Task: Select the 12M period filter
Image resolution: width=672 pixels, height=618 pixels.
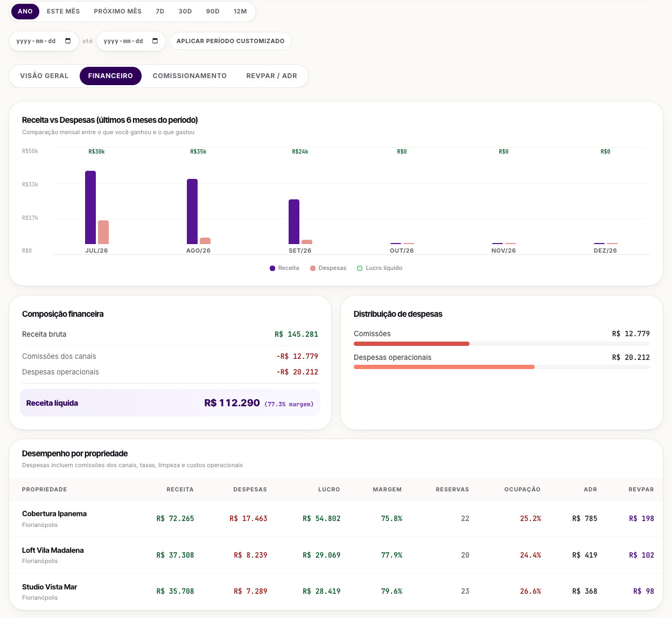Action: tap(240, 11)
